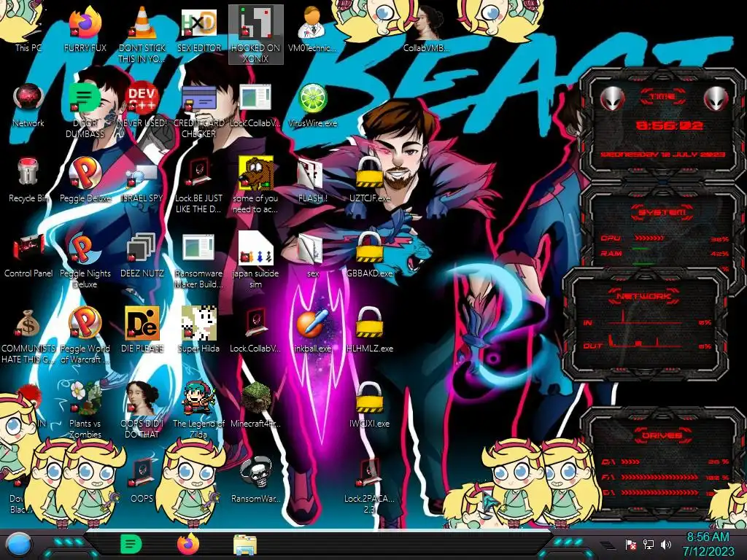Click the network tray icon

(649, 544)
